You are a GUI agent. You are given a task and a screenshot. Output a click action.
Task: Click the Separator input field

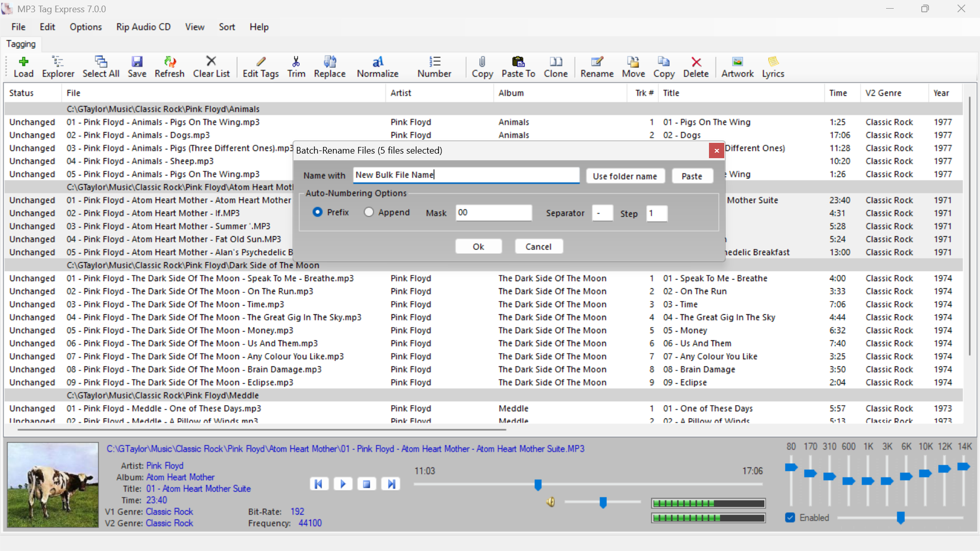(602, 213)
